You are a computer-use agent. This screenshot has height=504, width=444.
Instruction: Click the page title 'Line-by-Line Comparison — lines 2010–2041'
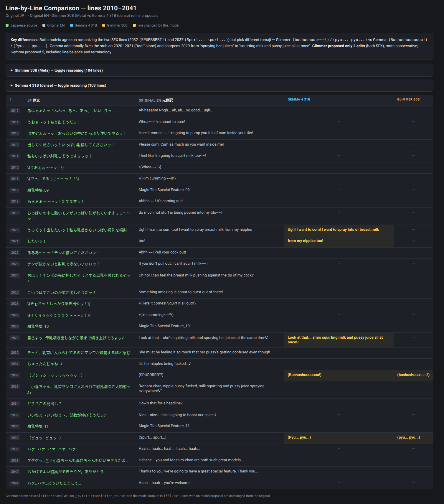tap(71, 8)
